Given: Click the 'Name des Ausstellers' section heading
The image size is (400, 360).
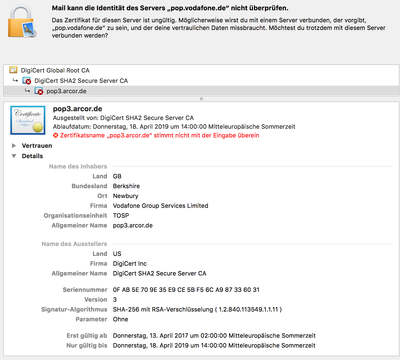Looking at the screenshot, I should [x=74, y=244].
